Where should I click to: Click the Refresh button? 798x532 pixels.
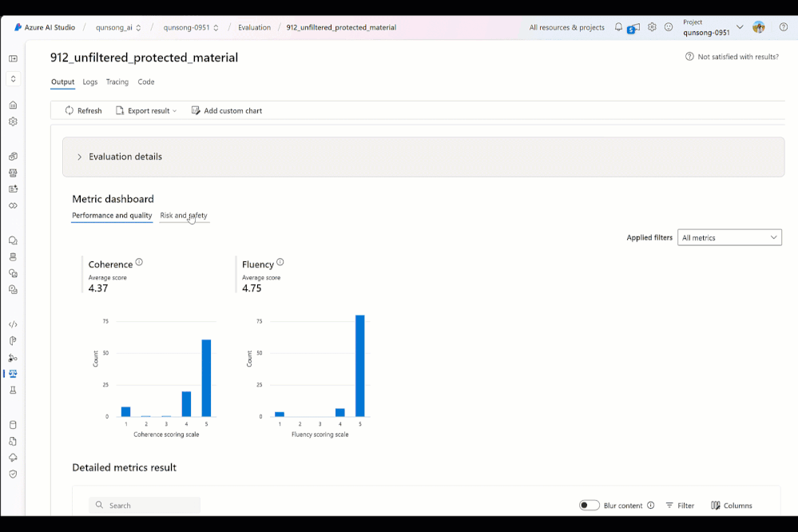tap(83, 110)
